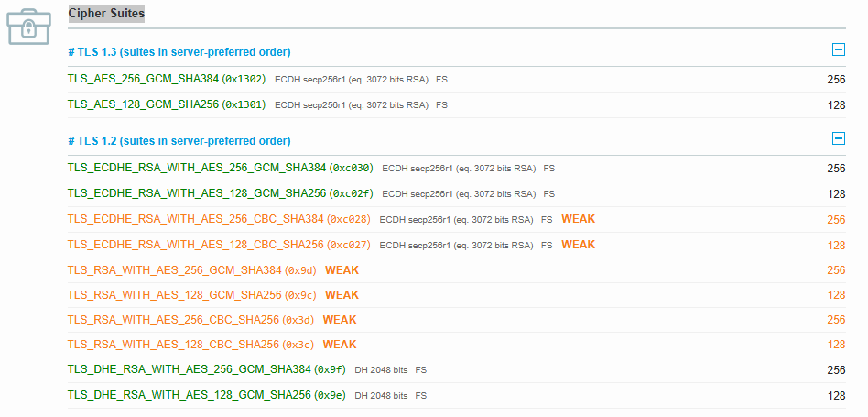The width and height of the screenshot is (868, 417).
Task: Click orange 128 value on 0x3c row
Action: click(x=837, y=345)
